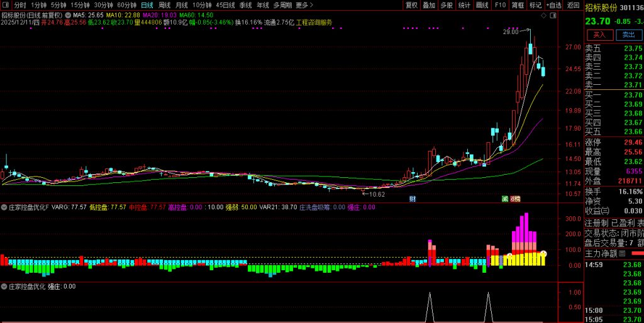This screenshot has width=644, height=323.
Task: Click the 招标股份 stock name header
Action: pyautogui.click(x=601, y=8)
